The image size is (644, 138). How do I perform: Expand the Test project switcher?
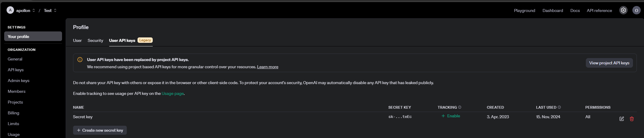point(55,10)
